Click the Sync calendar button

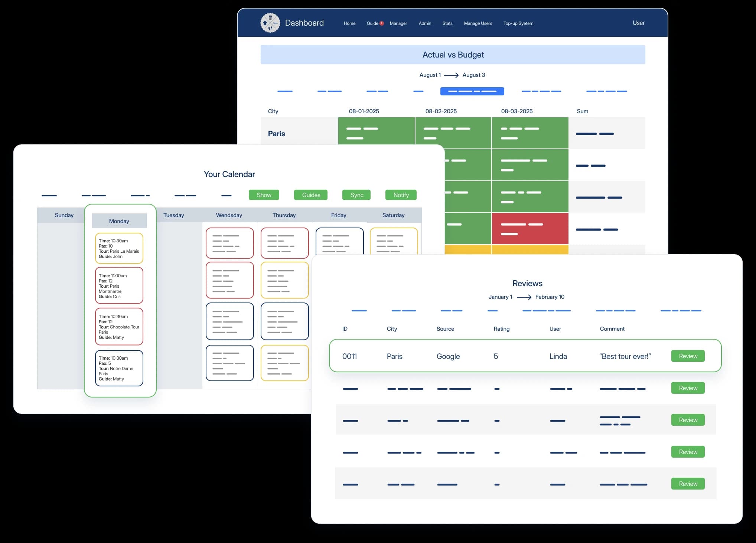pyautogui.click(x=356, y=195)
